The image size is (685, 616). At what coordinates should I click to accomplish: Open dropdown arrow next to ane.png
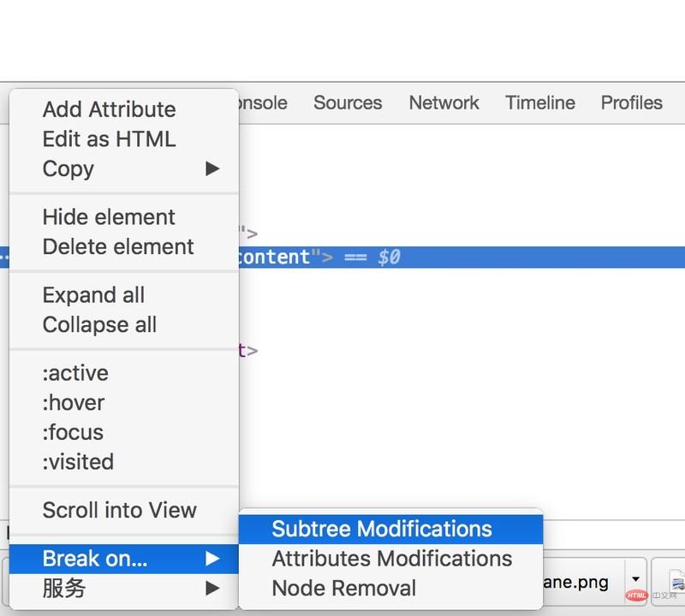point(635,579)
